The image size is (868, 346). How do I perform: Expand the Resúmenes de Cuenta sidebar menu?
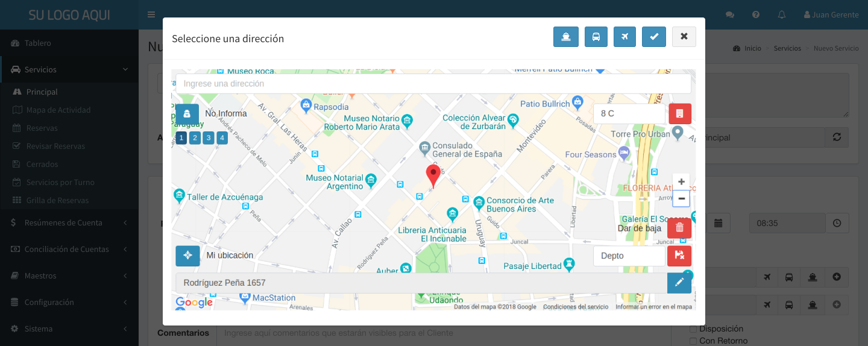(69, 222)
